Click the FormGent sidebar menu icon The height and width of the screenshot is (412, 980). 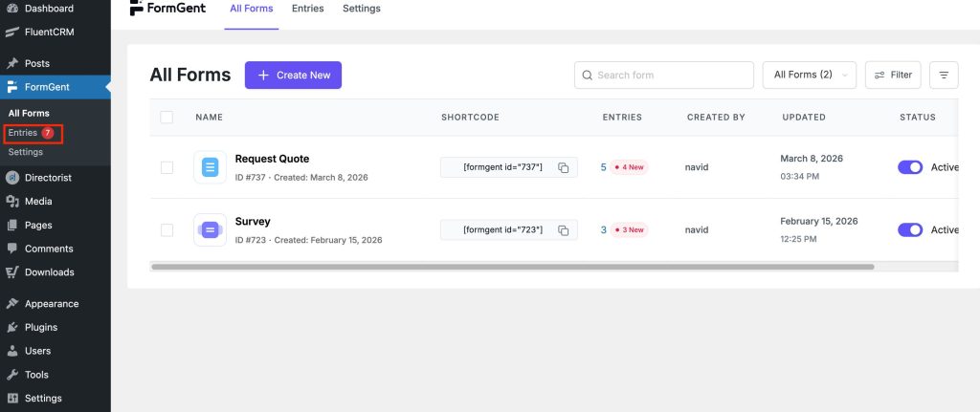click(11, 87)
